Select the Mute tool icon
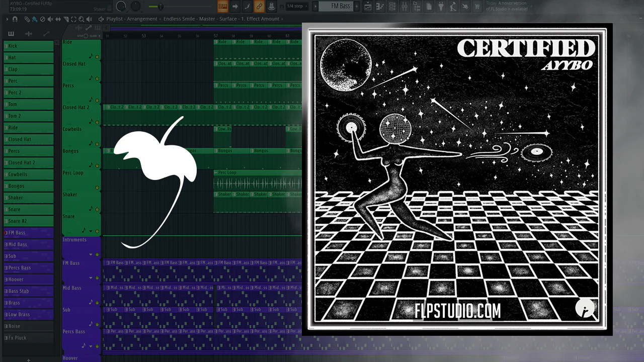Image resolution: width=644 pixels, height=362 pixels. click(x=50, y=19)
